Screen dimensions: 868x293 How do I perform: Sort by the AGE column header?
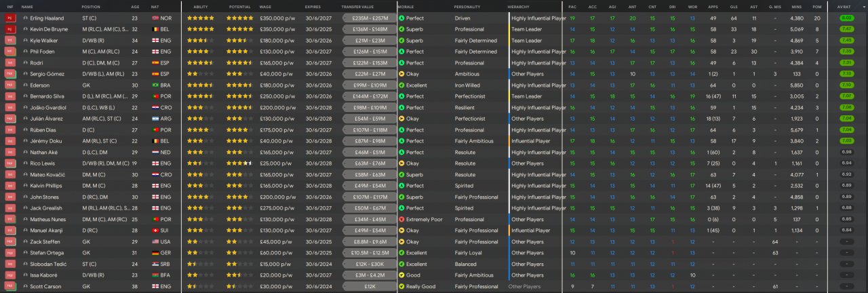click(x=135, y=6)
